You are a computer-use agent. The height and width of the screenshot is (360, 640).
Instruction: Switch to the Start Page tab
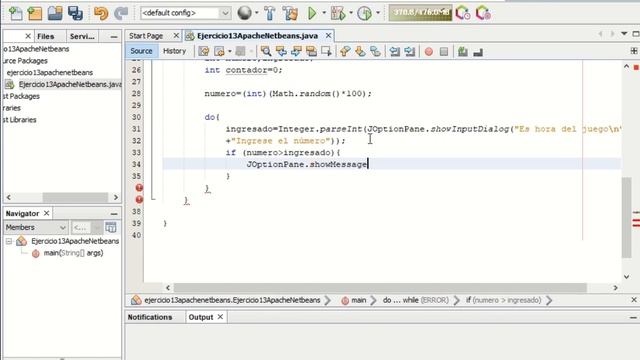coord(146,36)
